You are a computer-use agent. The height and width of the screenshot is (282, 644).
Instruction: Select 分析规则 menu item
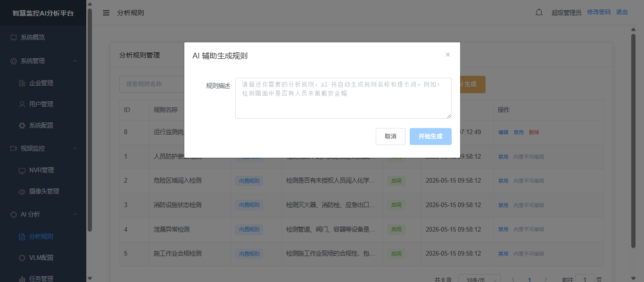[43, 237]
